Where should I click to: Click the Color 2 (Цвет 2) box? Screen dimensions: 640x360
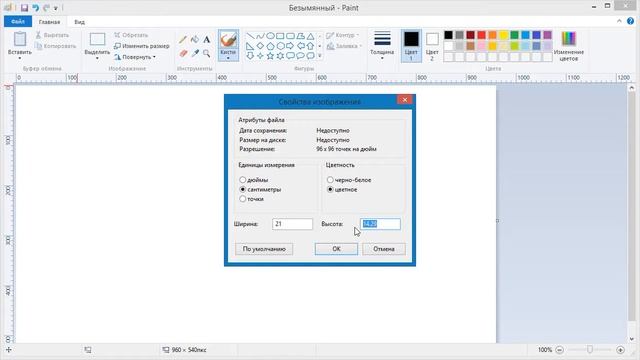point(432,46)
